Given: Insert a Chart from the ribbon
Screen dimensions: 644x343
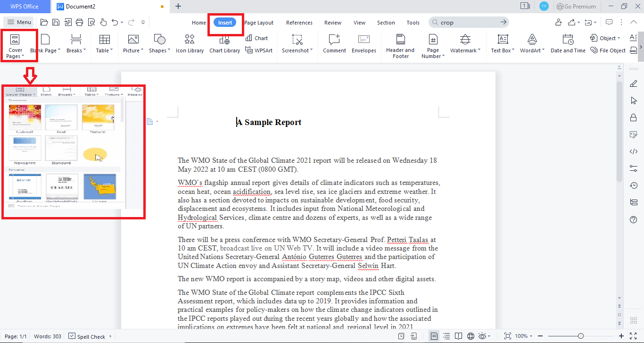Looking at the screenshot, I should (257, 38).
